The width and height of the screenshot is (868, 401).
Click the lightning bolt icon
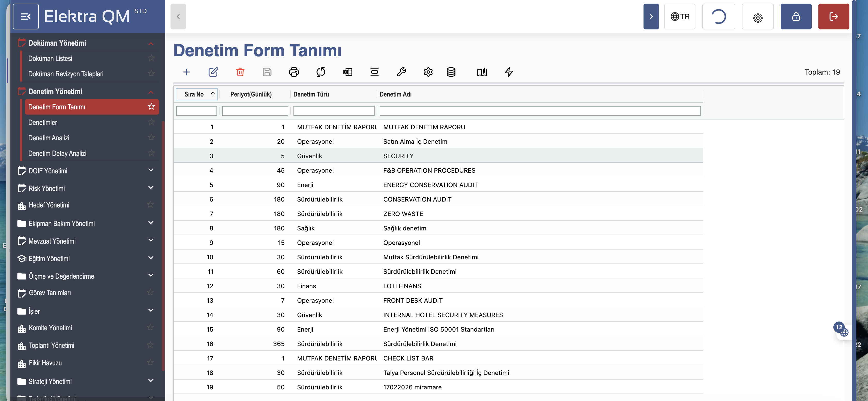pyautogui.click(x=508, y=72)
